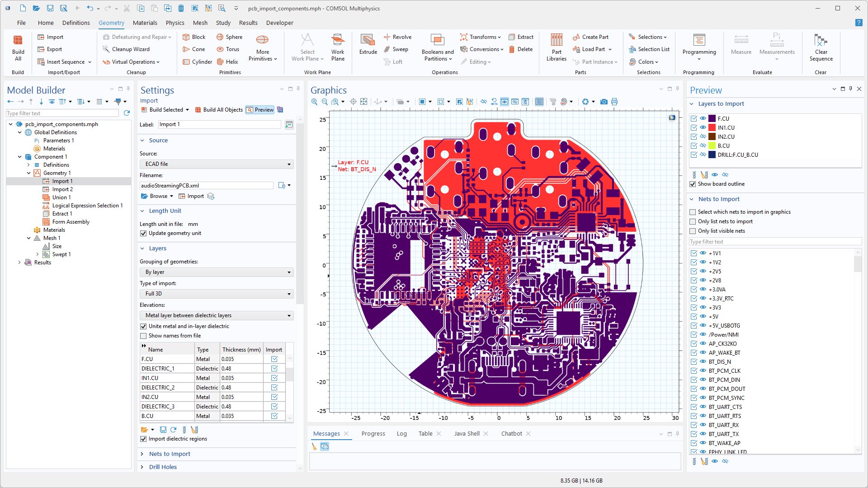The width and height of the screenshot is (868, 488).
Task: Toggle Show board outline checkbox
Action: pos(693,184)
